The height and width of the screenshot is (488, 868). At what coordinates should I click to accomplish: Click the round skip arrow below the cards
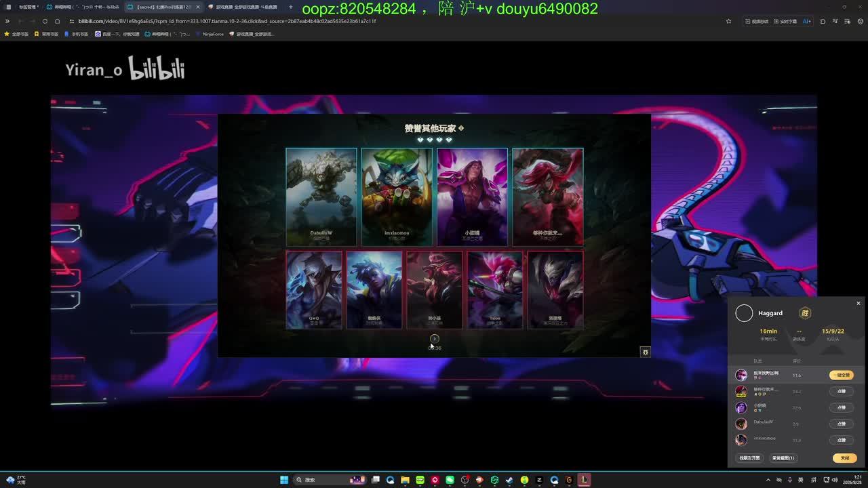pos(435,339)
